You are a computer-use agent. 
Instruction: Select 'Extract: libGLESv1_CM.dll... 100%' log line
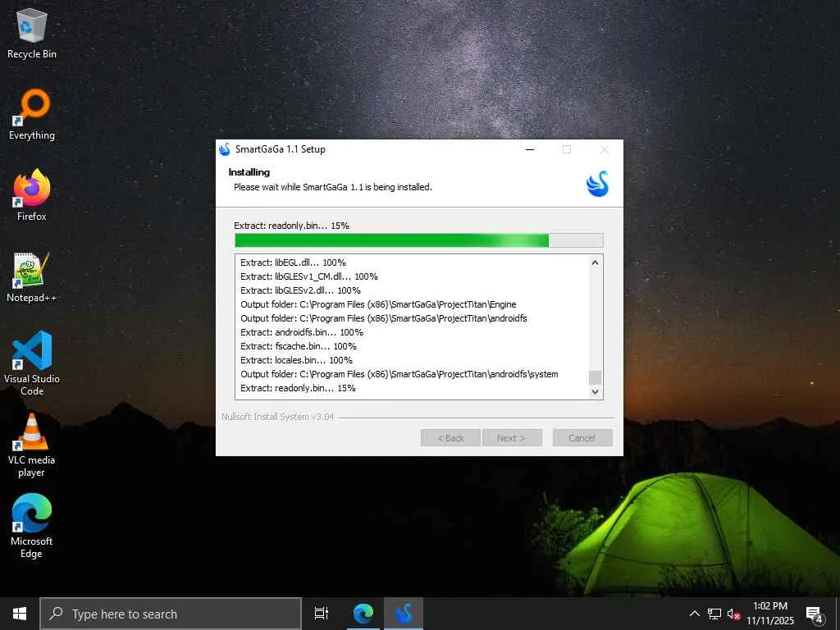309,276
